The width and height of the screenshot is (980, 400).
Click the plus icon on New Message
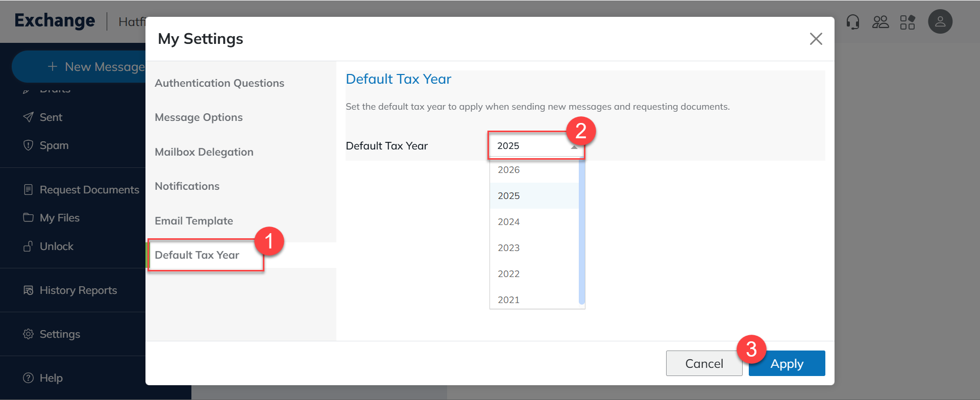(53, 66)
